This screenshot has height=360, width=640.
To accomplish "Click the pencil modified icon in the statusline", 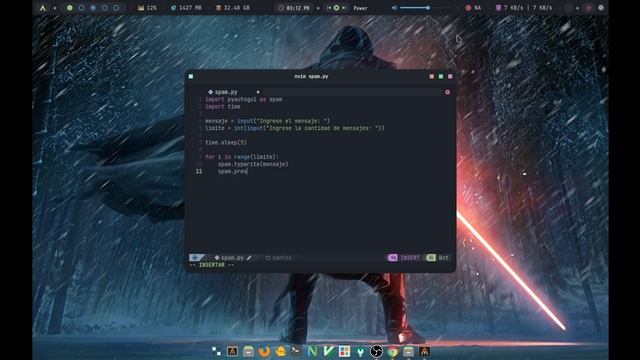I will pos(249,258).
